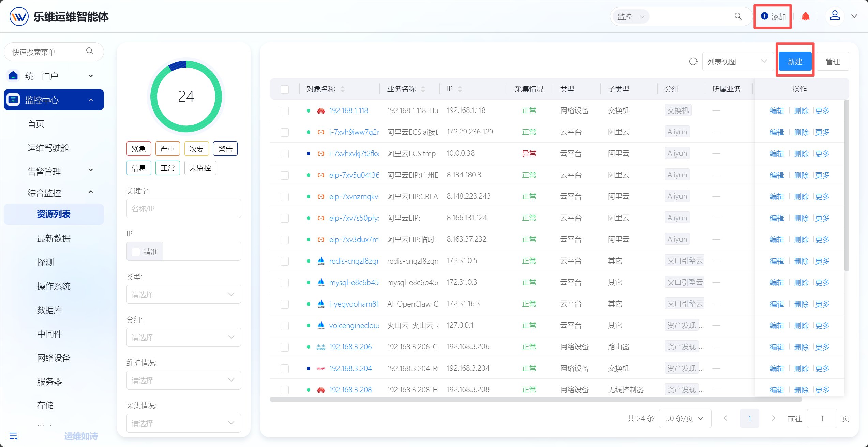Collapse sidebar using bottom-left menu icon

click(13, 436)
